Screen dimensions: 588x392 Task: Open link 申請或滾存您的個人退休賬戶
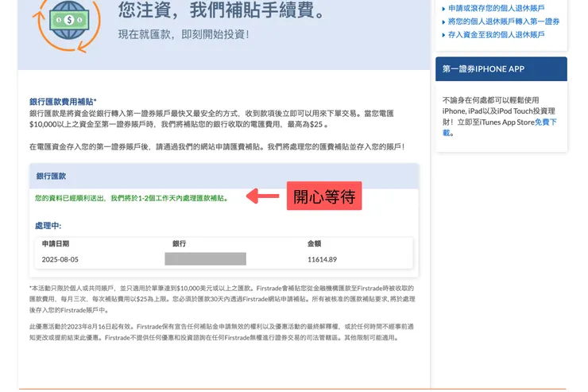coord(496,8)
